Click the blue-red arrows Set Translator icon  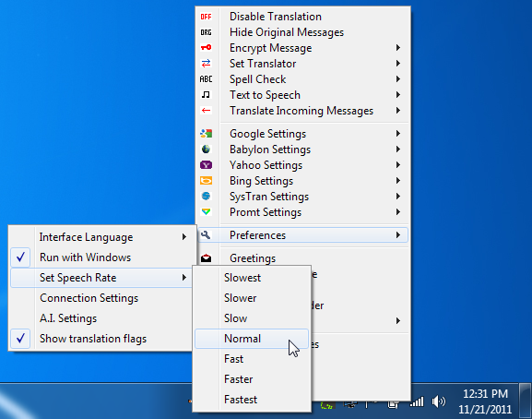[x=206, y=64]
